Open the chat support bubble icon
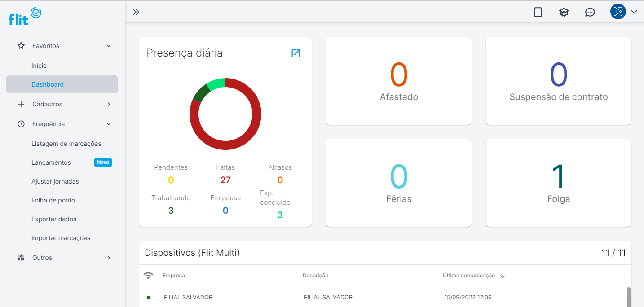The width and height of the screenshot is (644, 307). 590,12
